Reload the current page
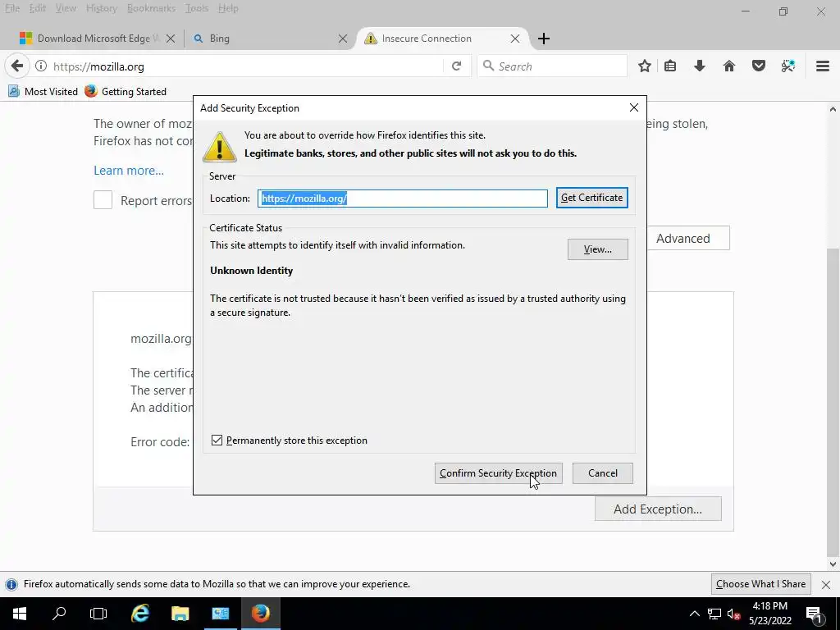Viewport: 840px width, 630px height. pos(456,66)
